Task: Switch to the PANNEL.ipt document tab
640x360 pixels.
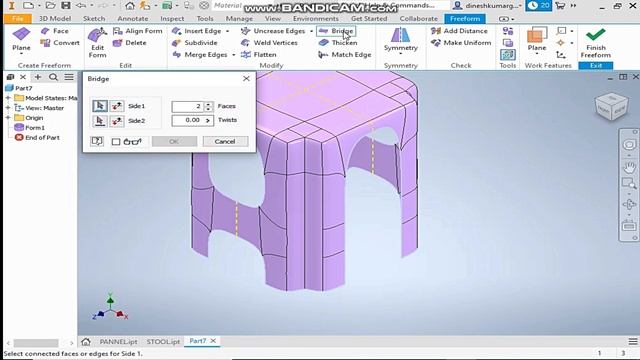Action: point(118,342)
